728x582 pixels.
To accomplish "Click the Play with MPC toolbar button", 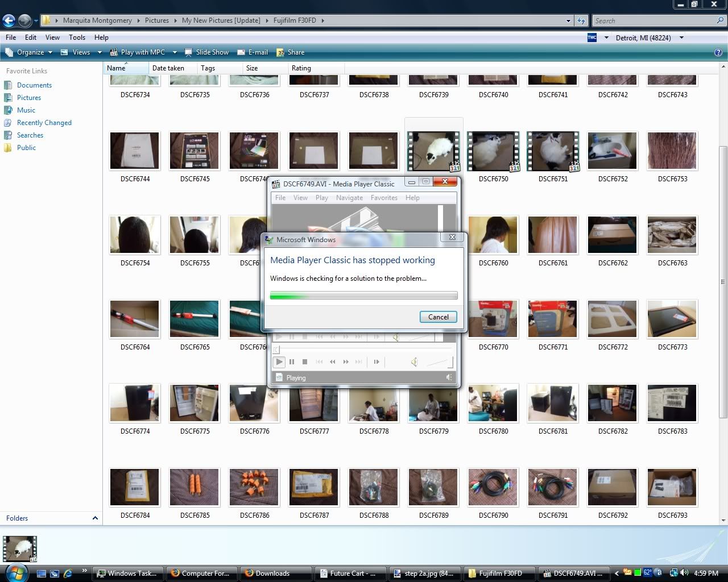I will 138,52.
